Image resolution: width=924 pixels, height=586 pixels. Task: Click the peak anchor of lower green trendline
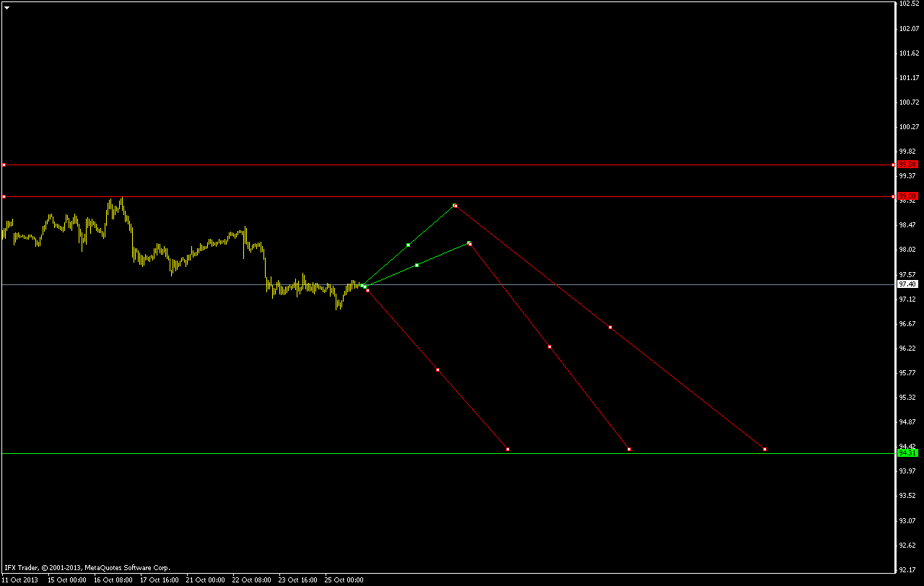click(x=468, y=242)
